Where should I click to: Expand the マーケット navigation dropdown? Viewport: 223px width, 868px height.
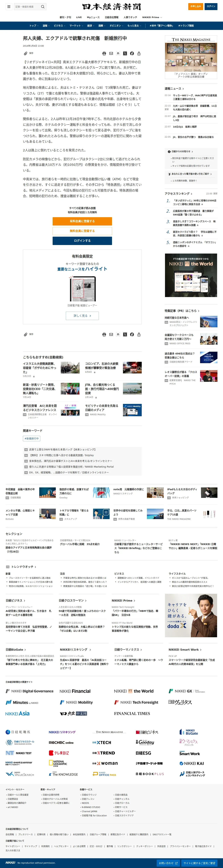76,26
